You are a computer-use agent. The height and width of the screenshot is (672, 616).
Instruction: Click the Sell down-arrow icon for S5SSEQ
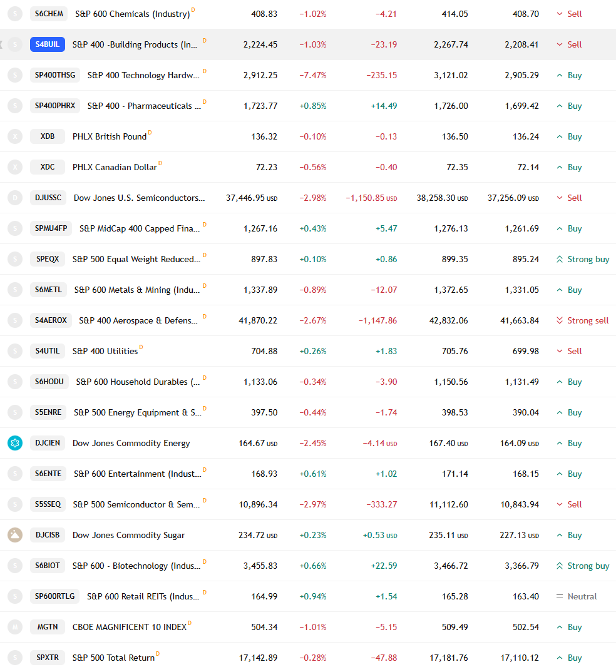[x=560, y=504]
